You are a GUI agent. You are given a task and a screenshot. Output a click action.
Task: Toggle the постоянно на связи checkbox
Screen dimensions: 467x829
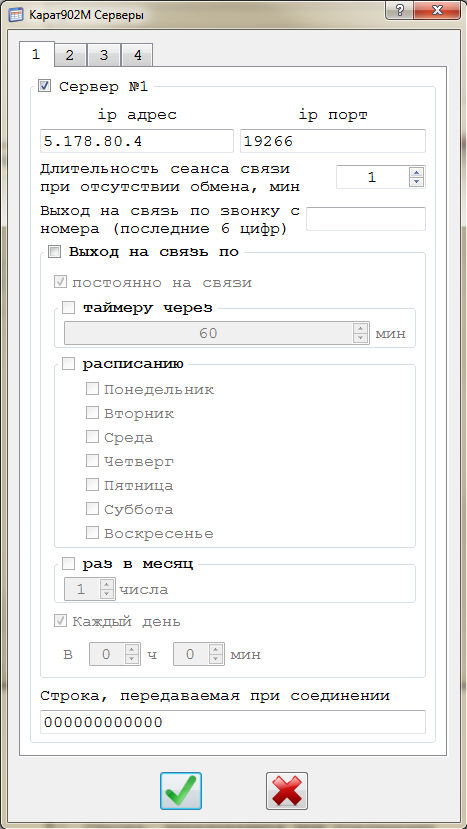61,282
